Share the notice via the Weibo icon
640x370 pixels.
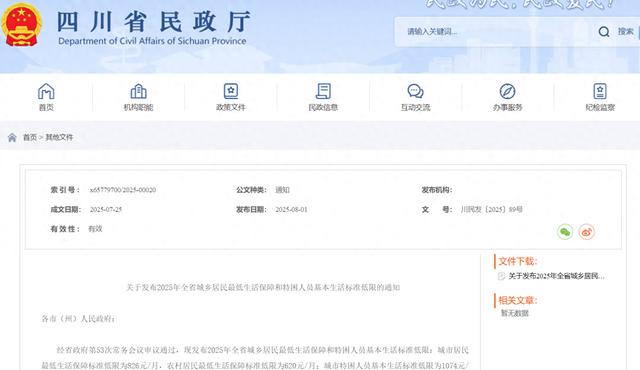pos(587,232)
